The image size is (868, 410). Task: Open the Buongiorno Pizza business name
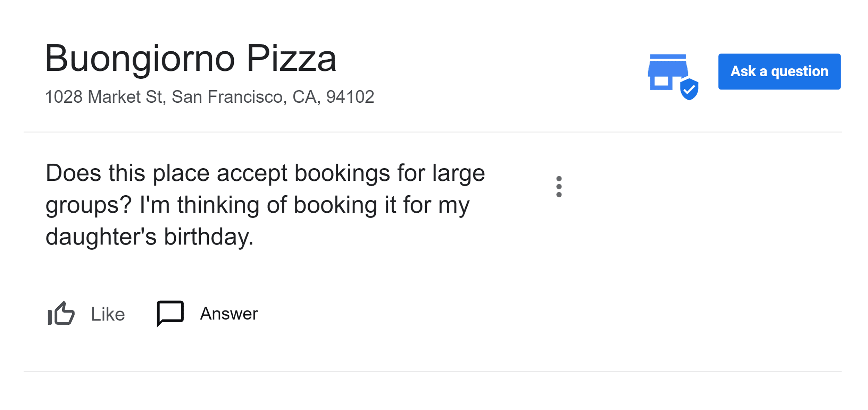[190, 58]
